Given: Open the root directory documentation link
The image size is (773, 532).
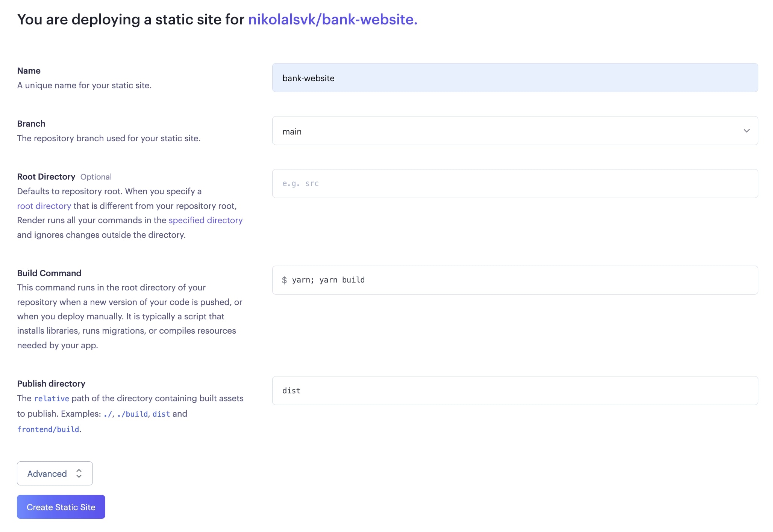Looking at the screenshot, I should (x=44, y=206).
